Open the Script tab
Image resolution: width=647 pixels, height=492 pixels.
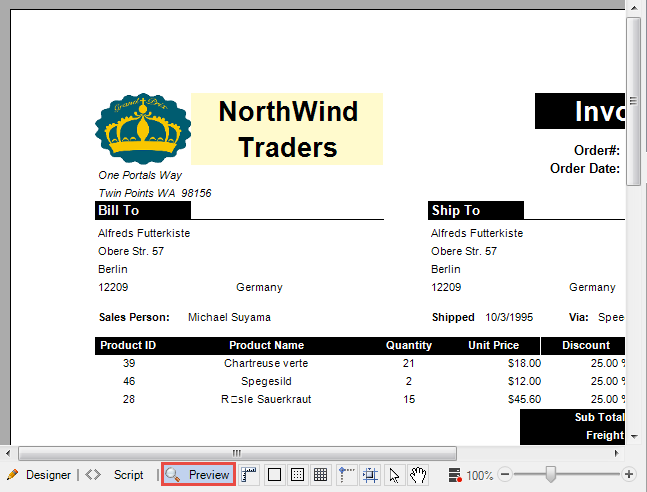coord(128,475)
